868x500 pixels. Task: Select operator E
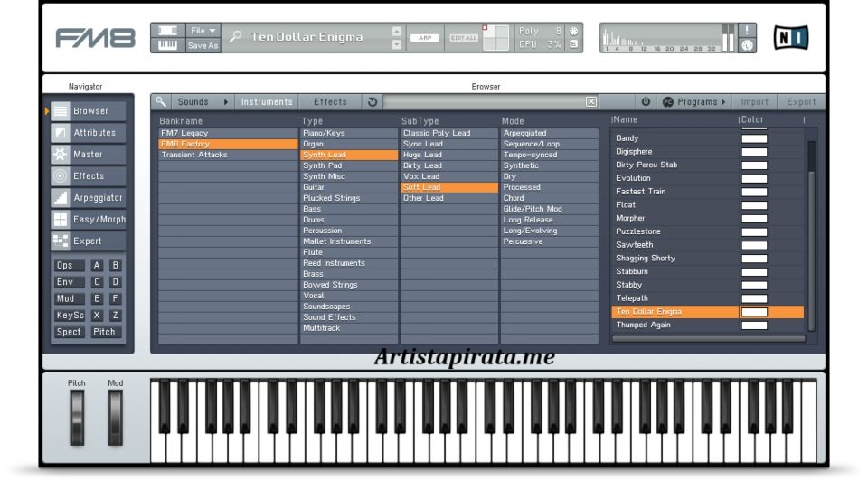pyautogui.click(x=97, y=298)
